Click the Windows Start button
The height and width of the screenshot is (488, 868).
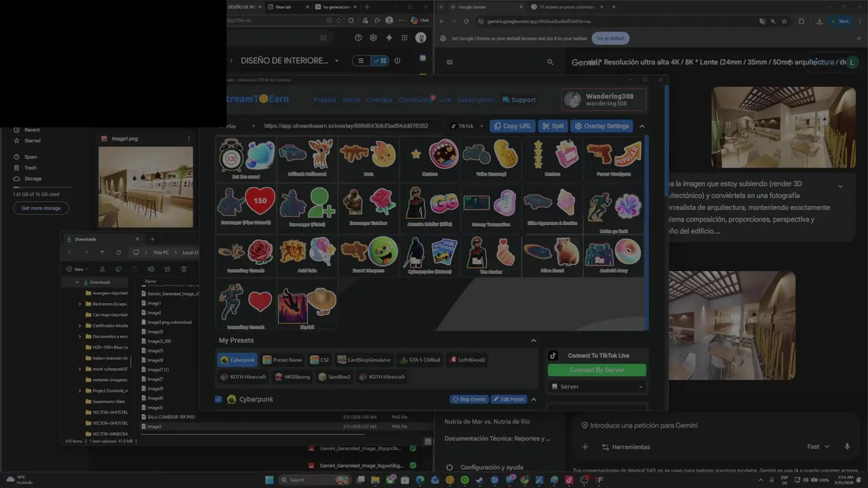pyautogui.click(x=269, y=480)
